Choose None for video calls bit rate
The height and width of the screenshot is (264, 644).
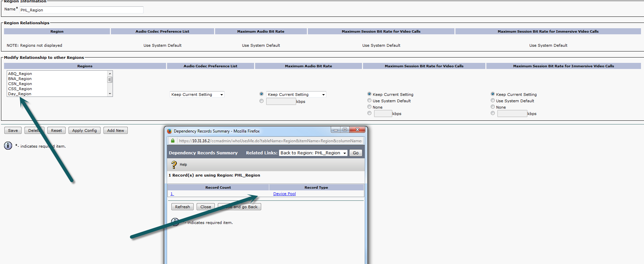[369, 107]
